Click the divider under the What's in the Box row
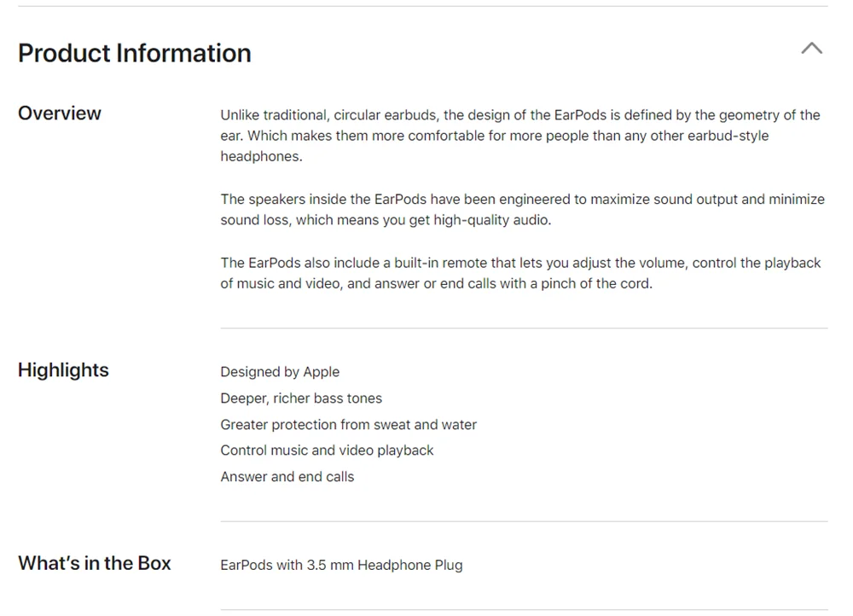This screenshot has height=616, width=853. click(x=524, y=610)
